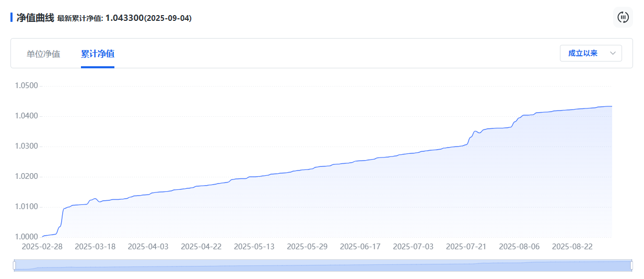Click the 1.0300 y-axis label

(x=26, y=147)
